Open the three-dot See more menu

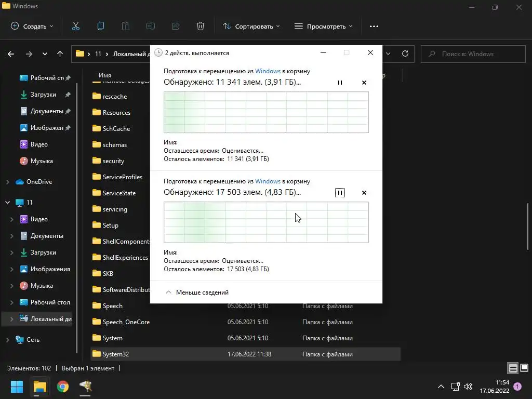click(x=374, y=26)
